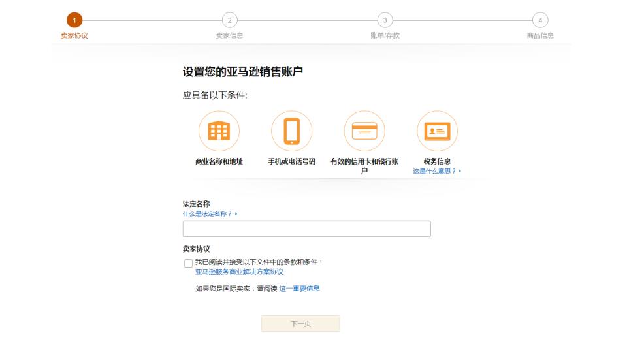The height and width of the screenshot is (346, 644).
Task: Expand the 什么是法定名称？ help link
Action: [209, 213]
